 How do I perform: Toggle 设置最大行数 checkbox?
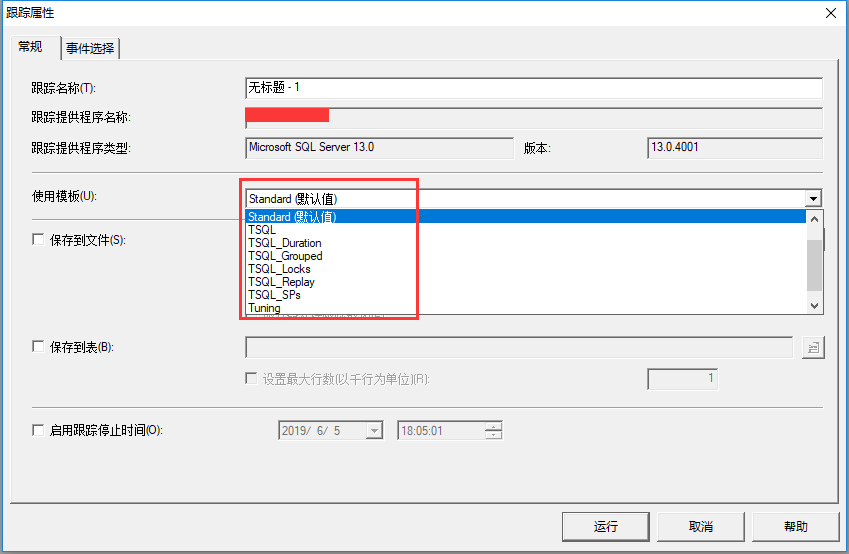pos(251,379)
